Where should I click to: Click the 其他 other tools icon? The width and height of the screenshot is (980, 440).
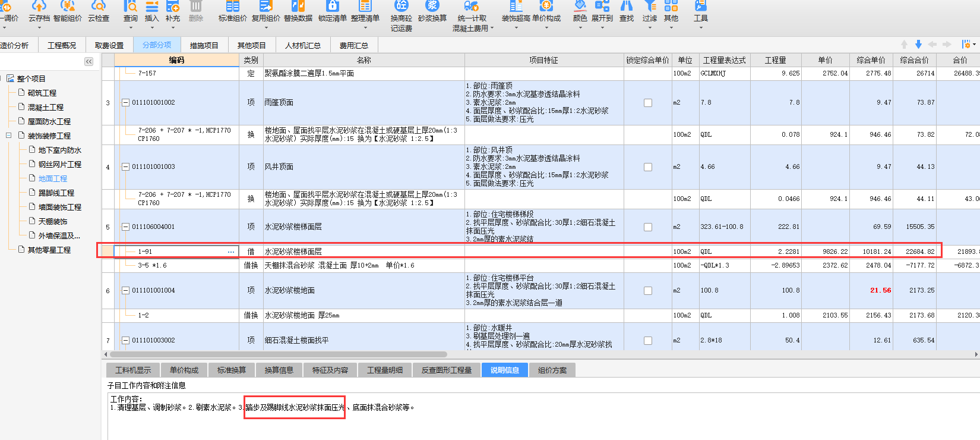click(x=671, y=6)
